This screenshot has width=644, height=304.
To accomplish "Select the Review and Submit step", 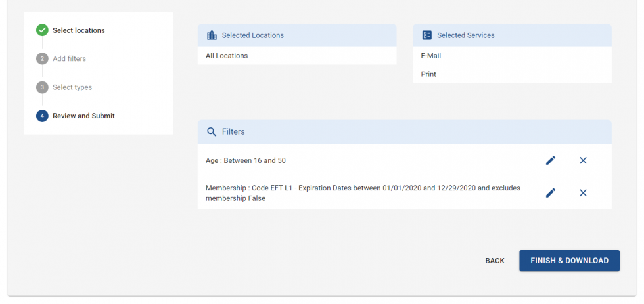I will pyautogui.click(x=84, y=116).
